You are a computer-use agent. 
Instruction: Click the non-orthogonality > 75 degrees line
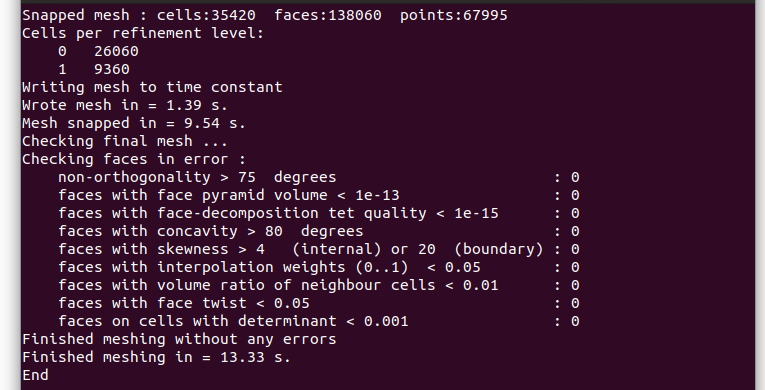(319, 177)
